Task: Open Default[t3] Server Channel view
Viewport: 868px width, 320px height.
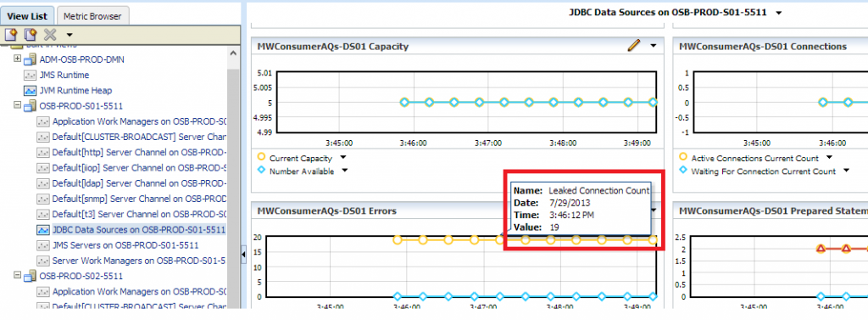Action: pos(140,214)
